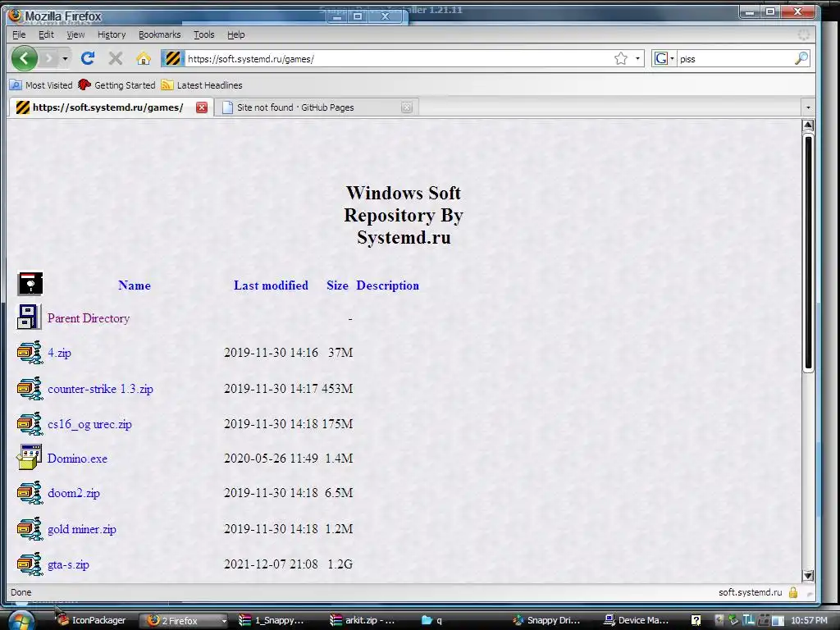Image resolution: width=840 pixels, height=630 pixels.
Task: Click the archive icon beside counter-strike 1.3.zip
Action: 30,388
